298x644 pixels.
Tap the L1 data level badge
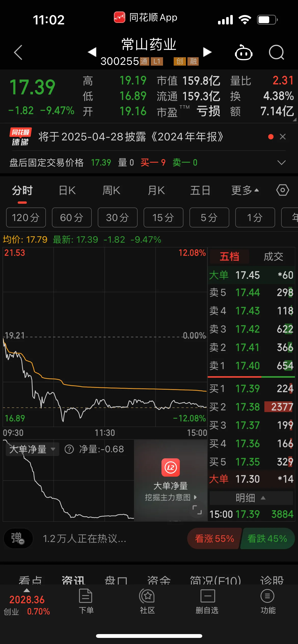[157, 61]
